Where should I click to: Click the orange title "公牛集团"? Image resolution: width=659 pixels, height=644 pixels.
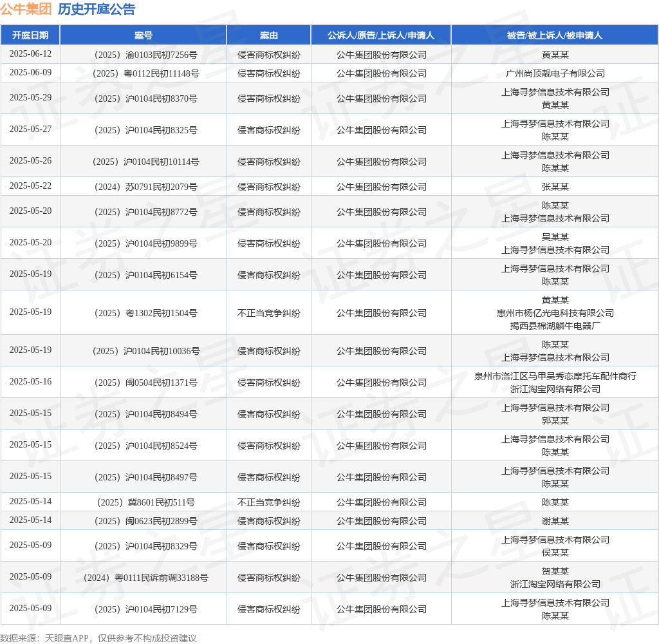pos(26,9)
